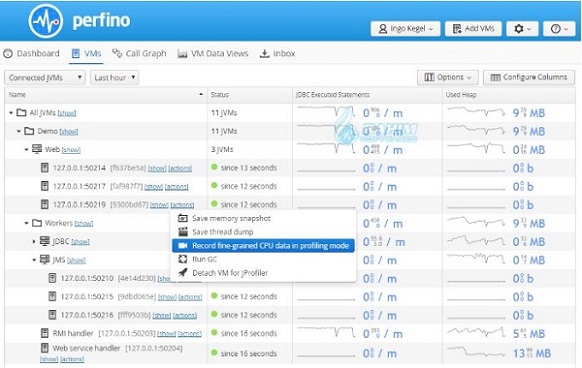Screen dimensions: 582x368
Task: Click the JMS server group icon
Action: click(45, 259)
